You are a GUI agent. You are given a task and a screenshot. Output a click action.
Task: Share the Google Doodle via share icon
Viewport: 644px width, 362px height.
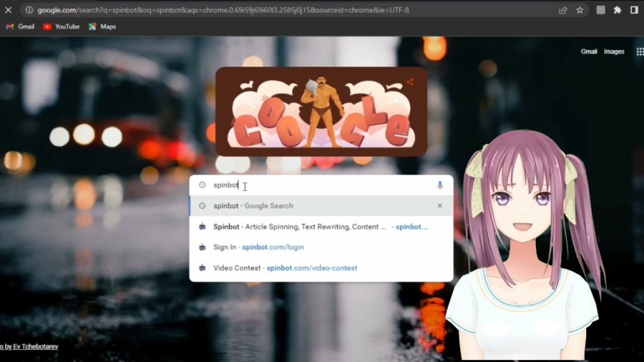[410, 82]
